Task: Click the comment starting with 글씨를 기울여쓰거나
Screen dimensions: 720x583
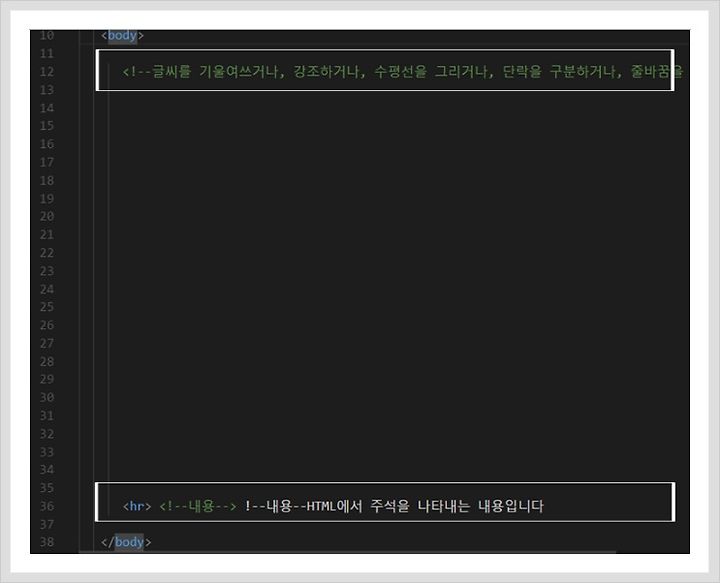Action: point(403,72)
